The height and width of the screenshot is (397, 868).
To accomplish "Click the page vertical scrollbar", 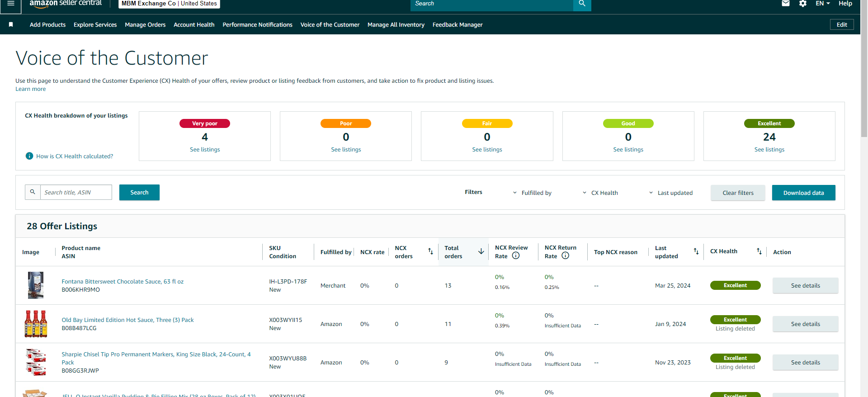I will click(864, 68).
